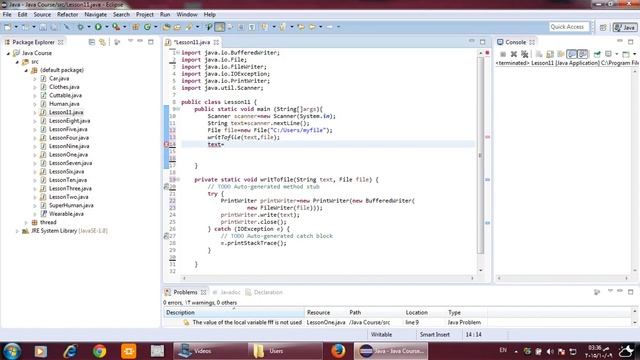Expand the JRE System Library node
Screen dimensions: 640x360
pyautogui.click(x=17, y=231)
